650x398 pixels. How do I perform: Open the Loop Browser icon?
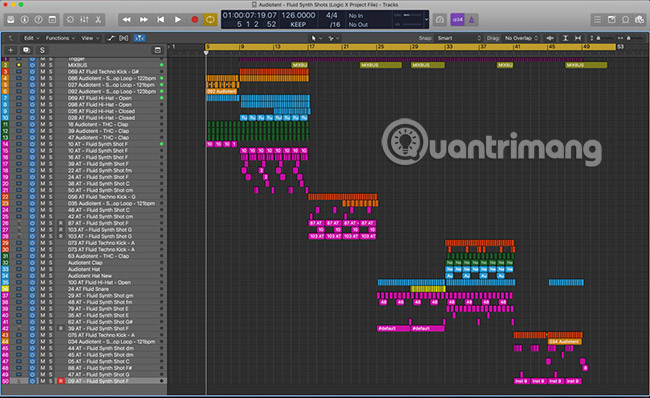(626, 19)
